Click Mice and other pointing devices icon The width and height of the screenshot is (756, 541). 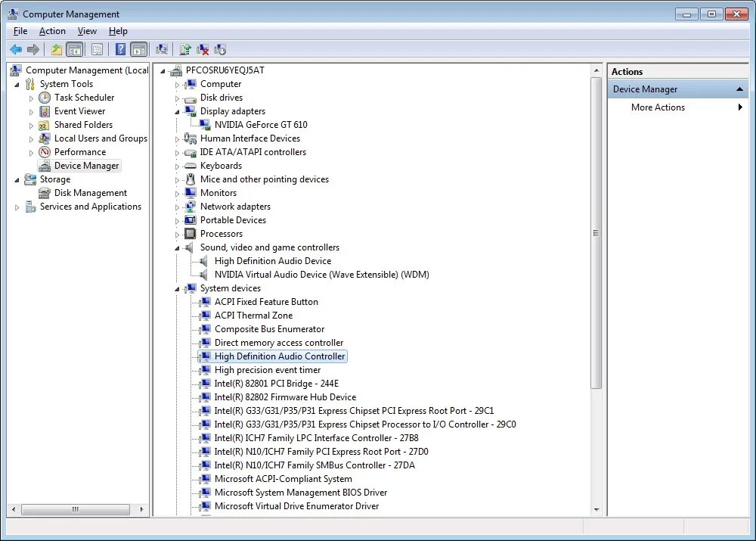pyautogui.click(x=191, y=179)
